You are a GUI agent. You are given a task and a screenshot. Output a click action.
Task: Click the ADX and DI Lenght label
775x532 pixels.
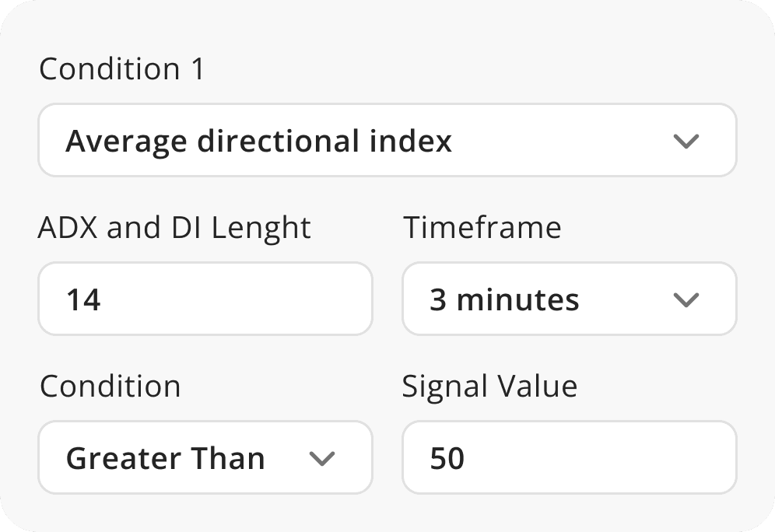[x=174, y=228]
